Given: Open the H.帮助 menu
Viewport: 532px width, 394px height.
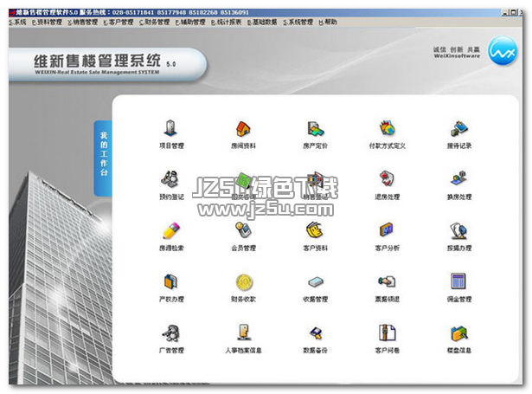Looking at the screenshot, I should click(x=328, y=22).
